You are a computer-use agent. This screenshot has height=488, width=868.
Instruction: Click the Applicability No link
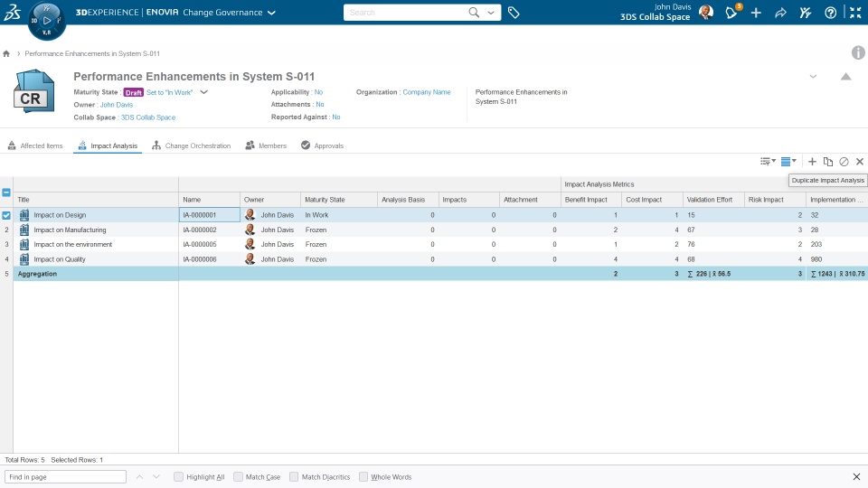point(318,92)
